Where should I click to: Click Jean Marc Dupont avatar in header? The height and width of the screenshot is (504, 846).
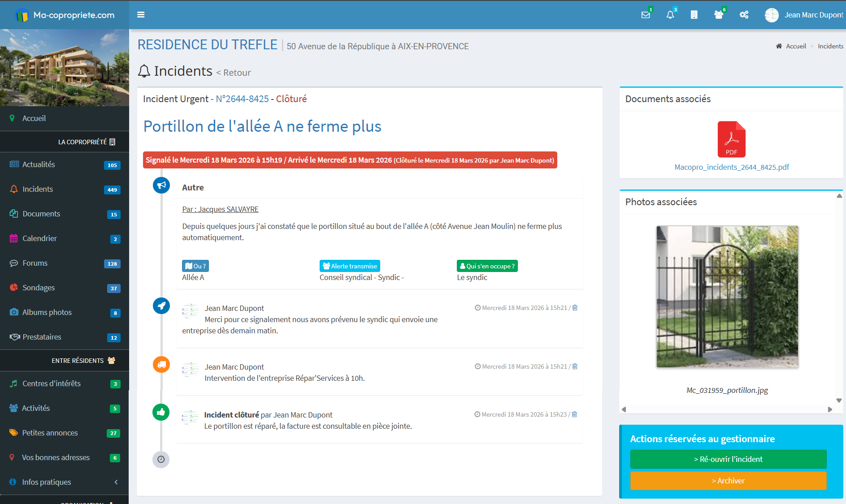(772, 15)
